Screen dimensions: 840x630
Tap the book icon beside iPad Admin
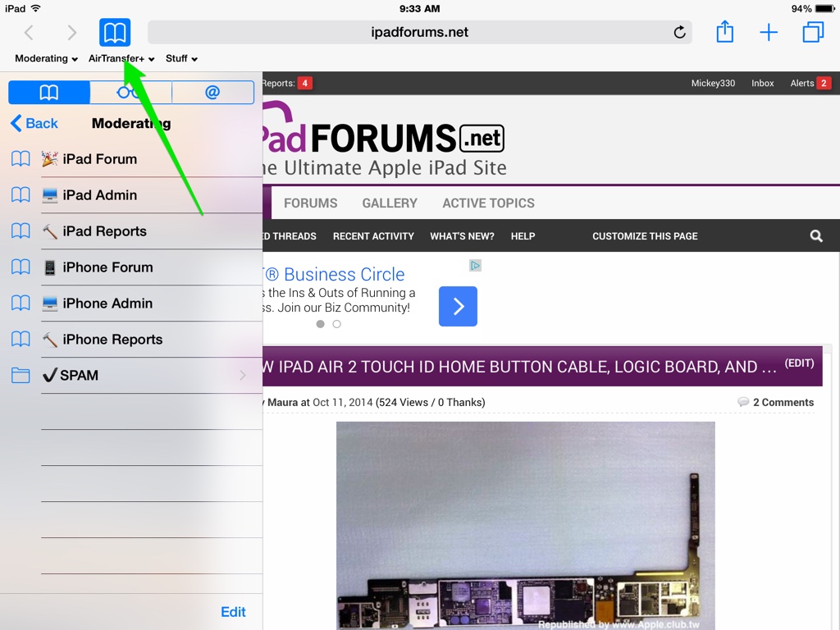pyautogui.click(x=21, y=195)
